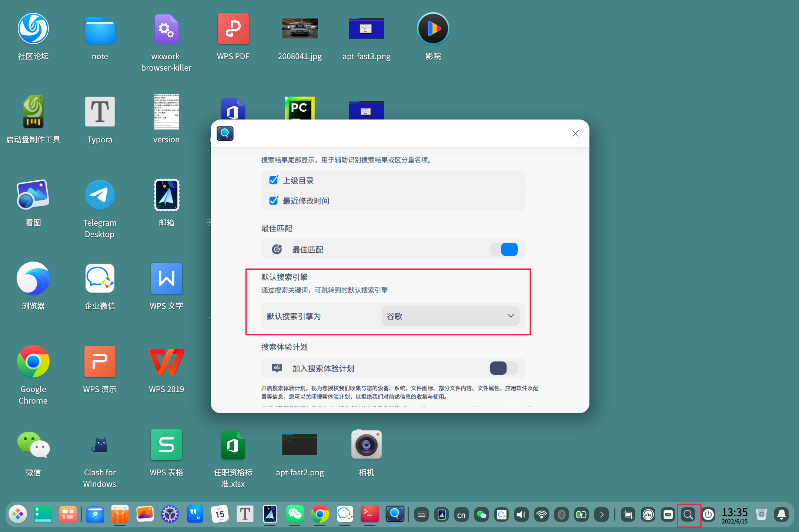Click the power button icon in dock
Viewport: 799px width, 532px height.
point(708,515)
